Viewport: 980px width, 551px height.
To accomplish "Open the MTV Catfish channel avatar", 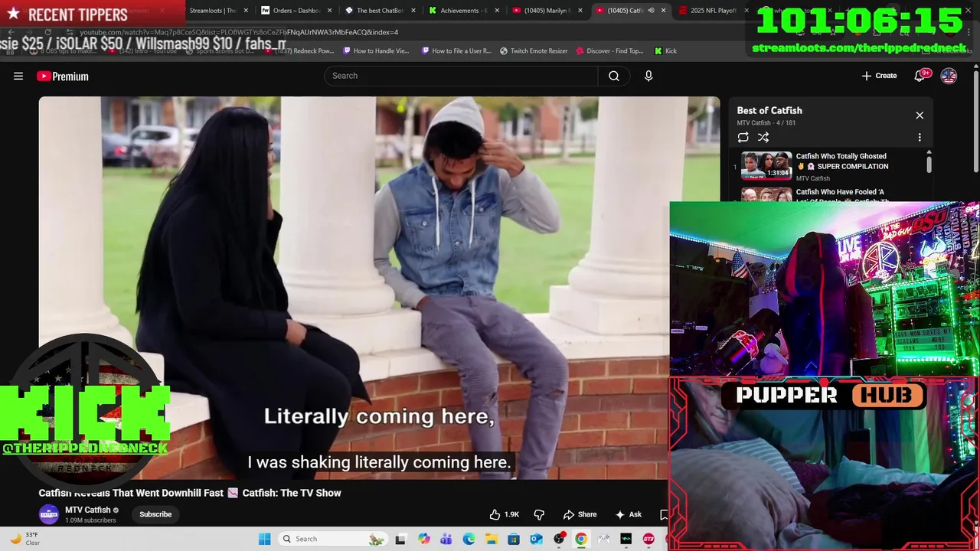I will 49,514.
